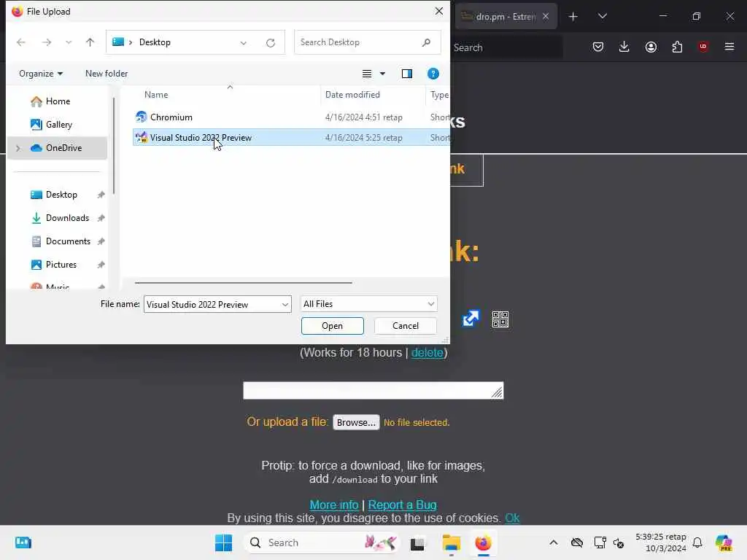
Task: Go up one folder level
Action: click(90, 42)
